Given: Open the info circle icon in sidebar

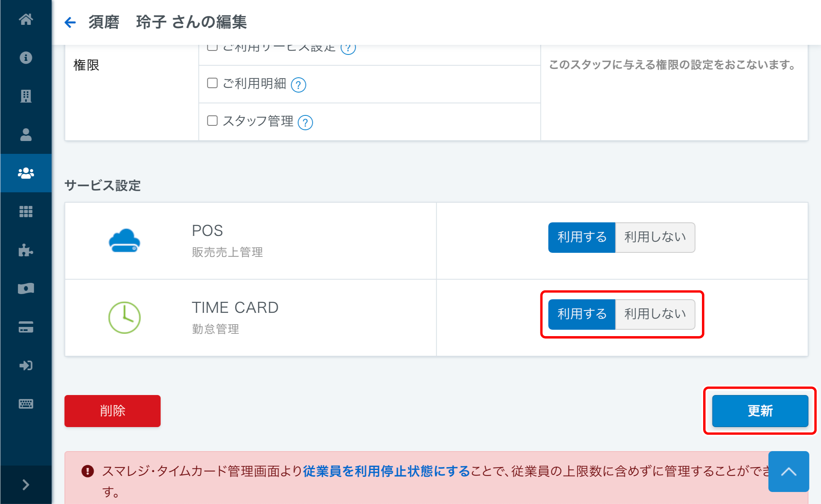Looking at the screenshot, I should (x=26, y=58).
